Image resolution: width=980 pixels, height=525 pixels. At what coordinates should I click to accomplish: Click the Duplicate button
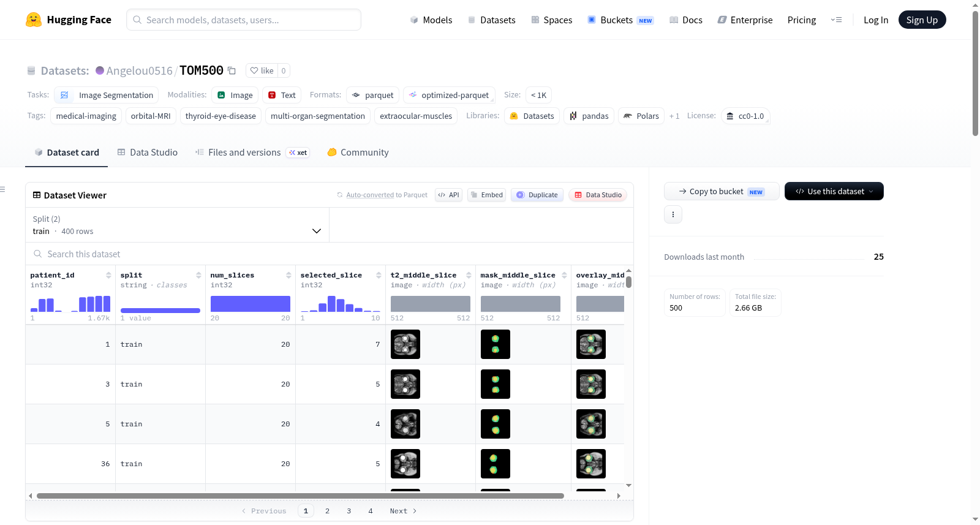(x=537, y=195)
